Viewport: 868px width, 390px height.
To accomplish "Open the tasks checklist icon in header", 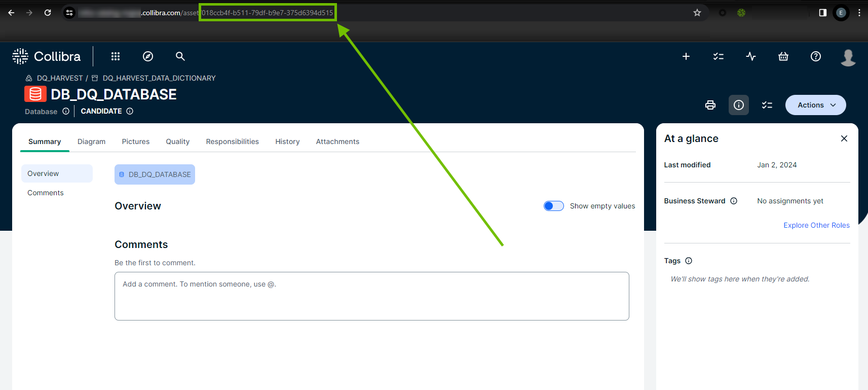I will (719, 56).
